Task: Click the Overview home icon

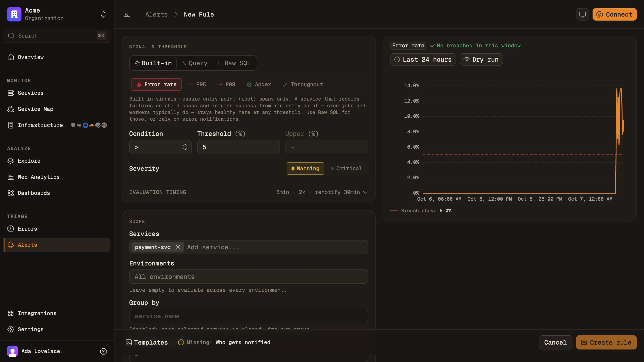Action: tap(11, 57)
